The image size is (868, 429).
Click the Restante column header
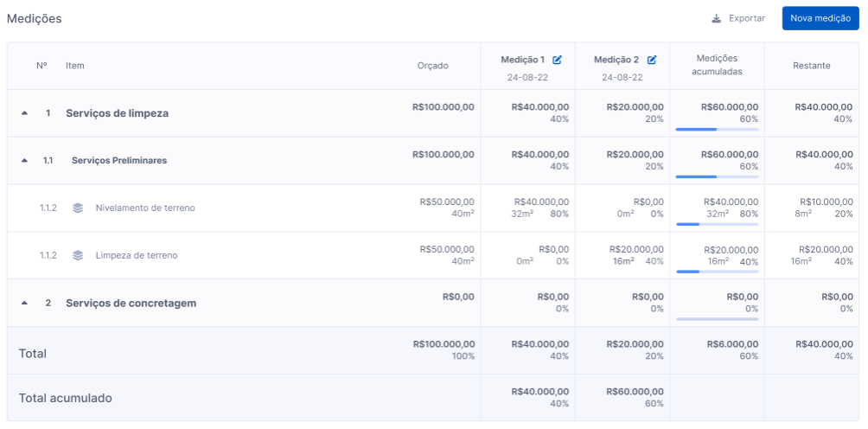pos(812,66)
